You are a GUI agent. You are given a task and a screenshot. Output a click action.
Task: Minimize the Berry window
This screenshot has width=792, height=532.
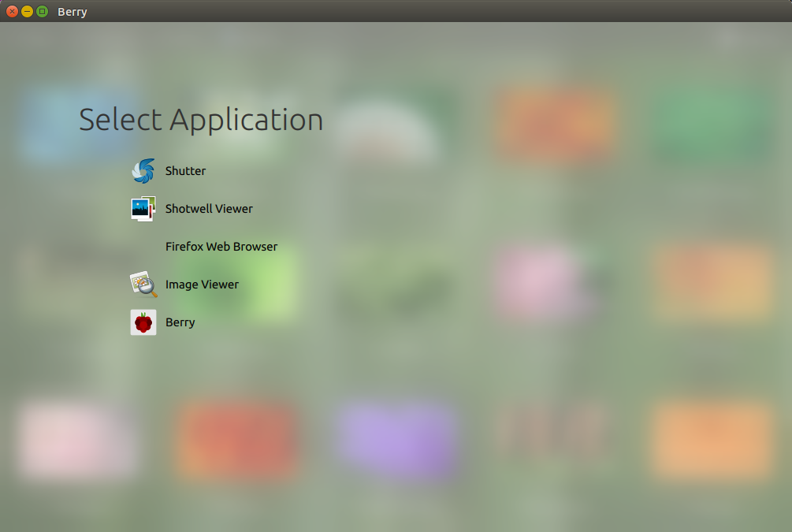[28, 11]
